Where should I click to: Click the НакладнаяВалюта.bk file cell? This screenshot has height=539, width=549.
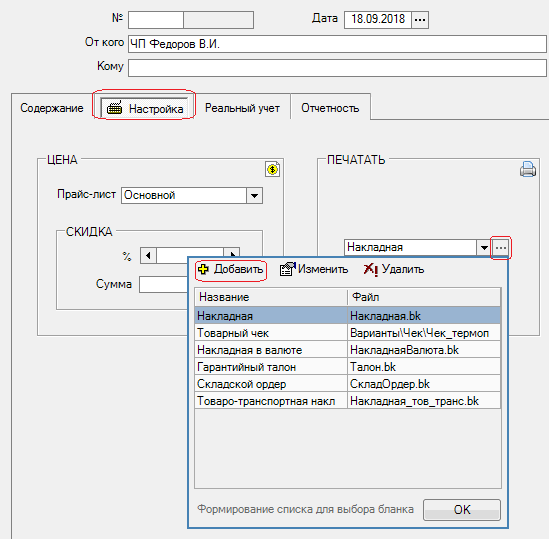click(x=424, y=350)
